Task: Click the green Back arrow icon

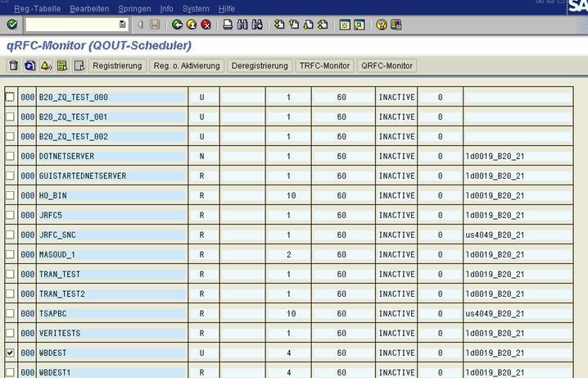Action: (x=177, y=25)
